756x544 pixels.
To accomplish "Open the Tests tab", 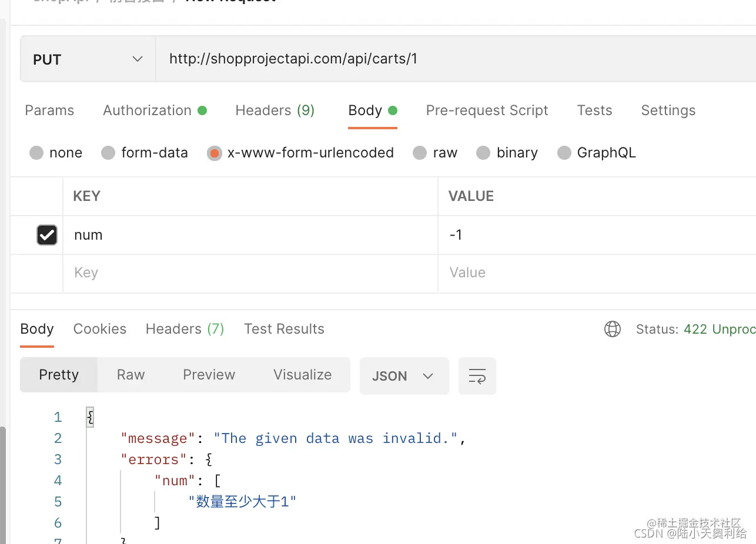I will coord(594,110).
